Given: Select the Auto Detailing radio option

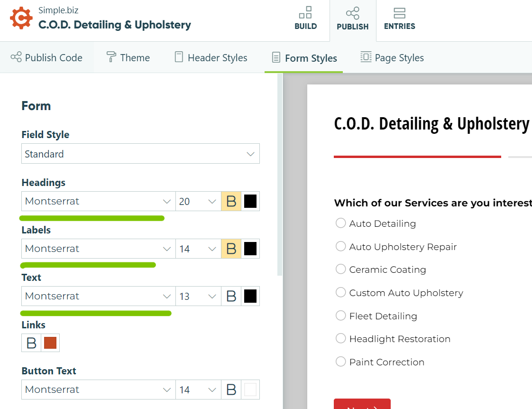Looking at the screenshot, I should point(340,223).
